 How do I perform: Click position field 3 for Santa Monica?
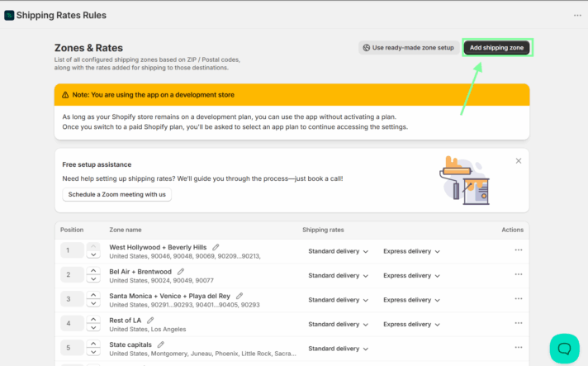(x=72, y=299)
